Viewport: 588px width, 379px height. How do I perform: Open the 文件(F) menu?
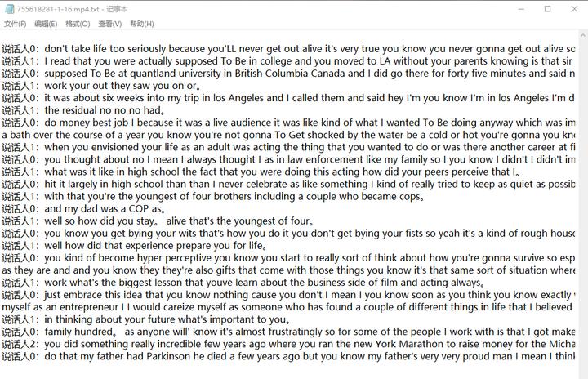click(x=16, y=25)
